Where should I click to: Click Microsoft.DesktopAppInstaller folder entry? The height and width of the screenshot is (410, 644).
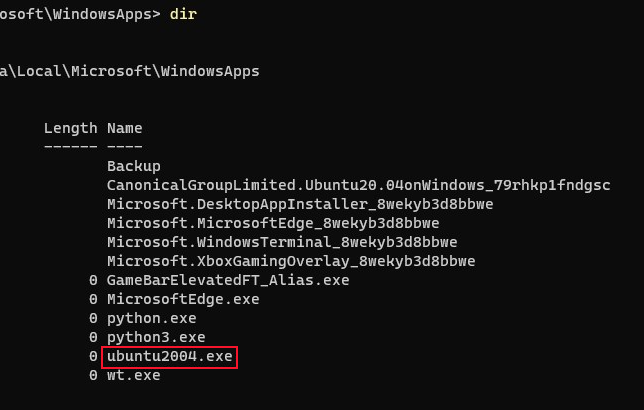point(300,204)
